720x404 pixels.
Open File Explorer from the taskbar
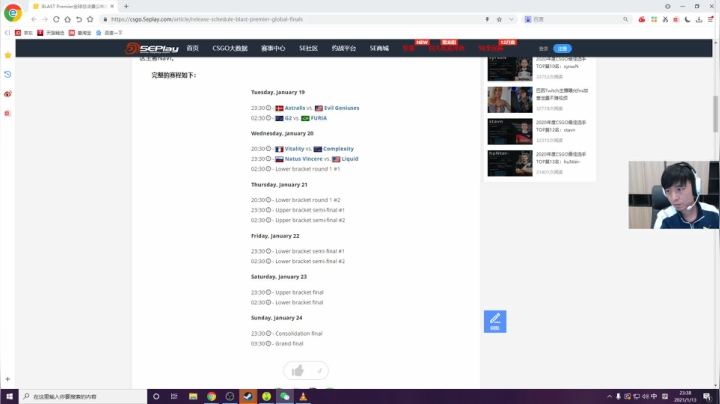point(193,396)
